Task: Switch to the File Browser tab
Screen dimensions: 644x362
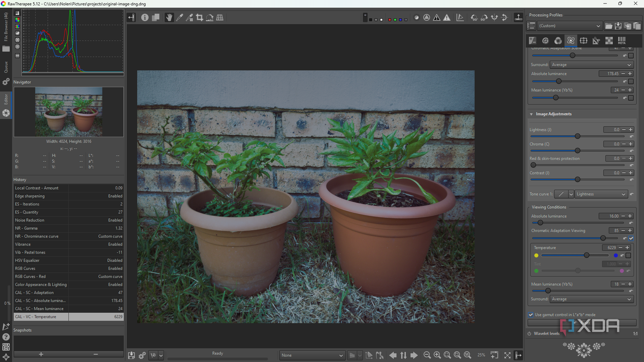Action: (x=6, y=27)
